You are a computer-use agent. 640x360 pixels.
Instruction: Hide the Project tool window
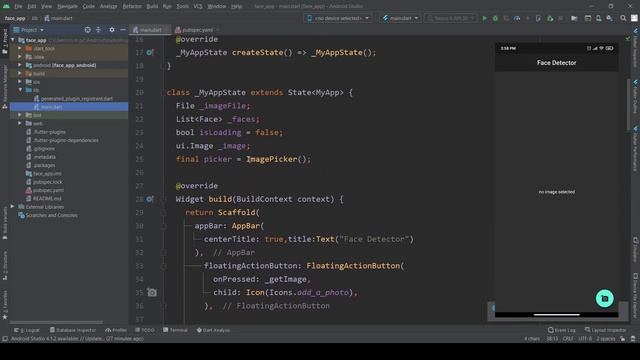[122, 30]
